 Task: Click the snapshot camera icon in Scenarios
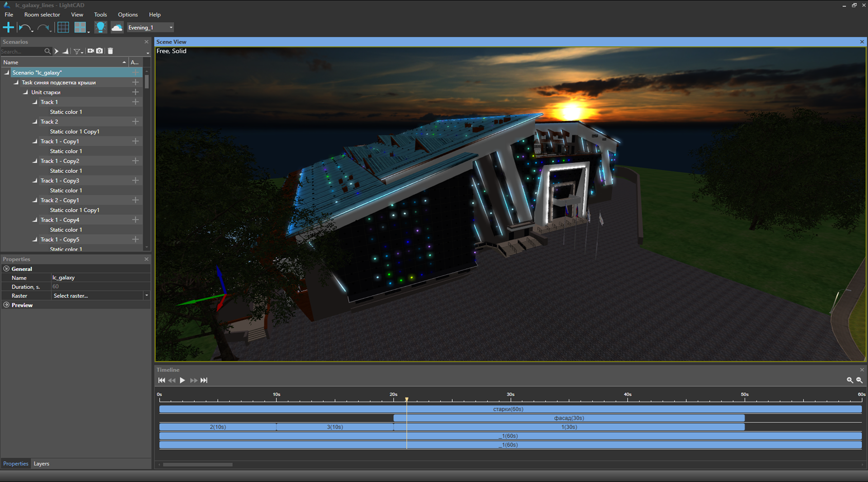(100, 51)
